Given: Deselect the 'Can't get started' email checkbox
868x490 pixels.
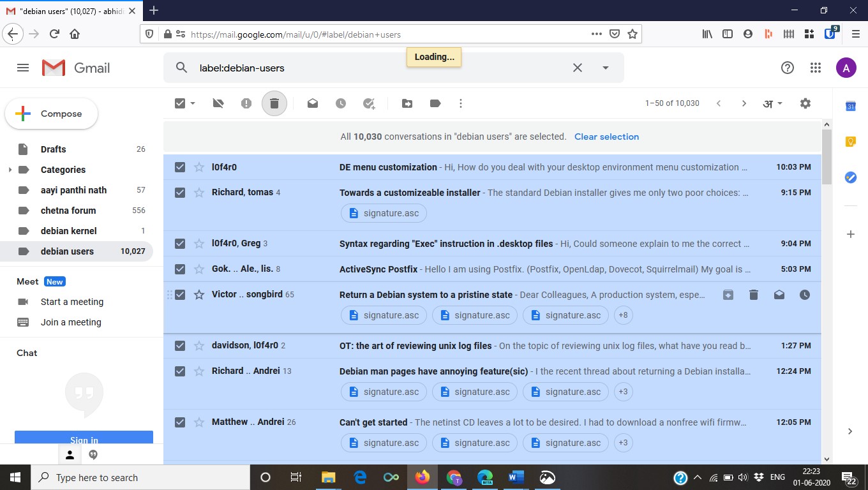Looking at the screenshot, I should click(x=181, y=422).
